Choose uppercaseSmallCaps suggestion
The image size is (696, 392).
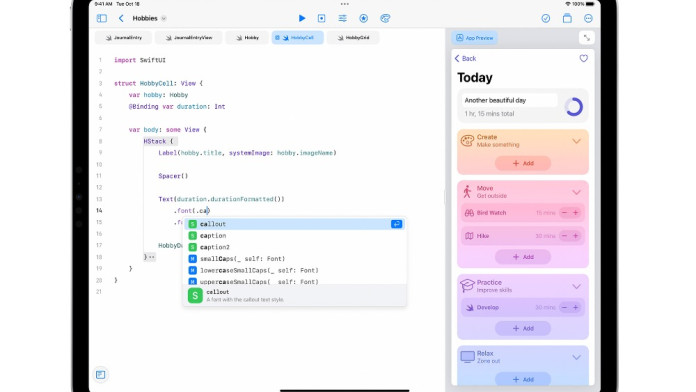295,281
